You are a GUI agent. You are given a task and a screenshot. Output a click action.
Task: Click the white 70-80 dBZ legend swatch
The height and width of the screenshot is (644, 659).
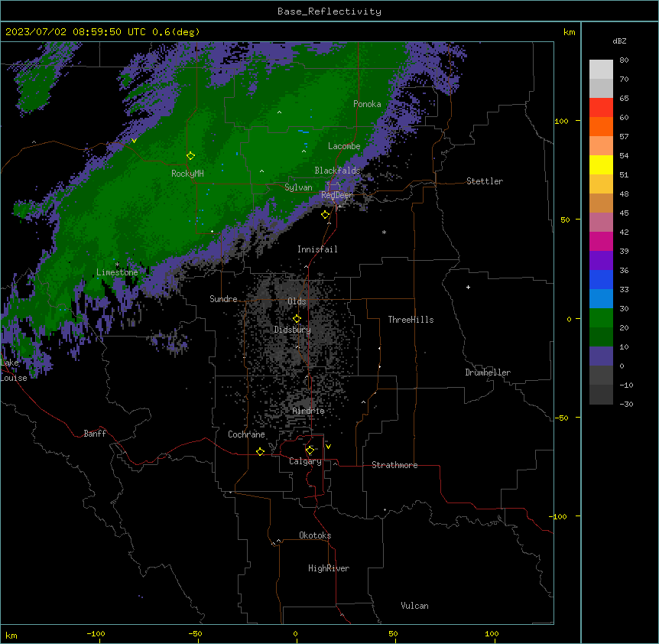(601, 70)
